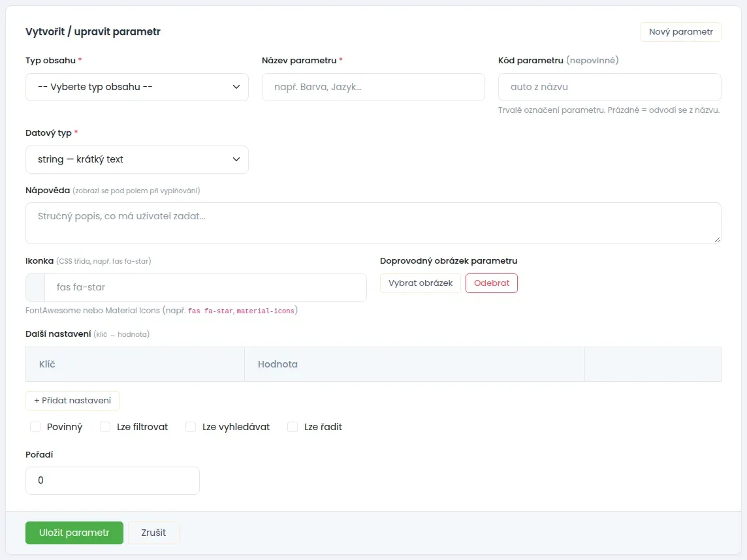Image resolution: width=747 pixels, height=560 pixels.
Task: Choose an image with Vybrat obrázek
Action: coord(421,283)
